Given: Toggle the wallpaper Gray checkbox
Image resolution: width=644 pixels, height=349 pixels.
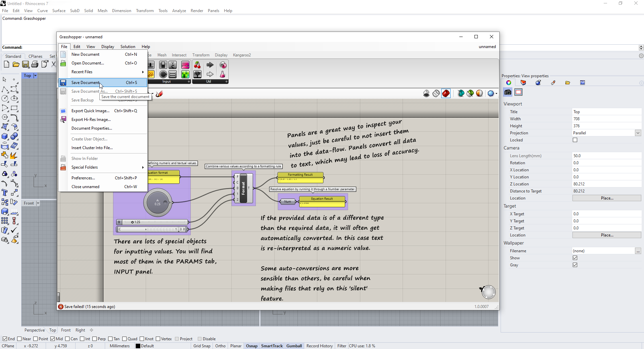Looking at the screenshot, I should click(575, 265).
